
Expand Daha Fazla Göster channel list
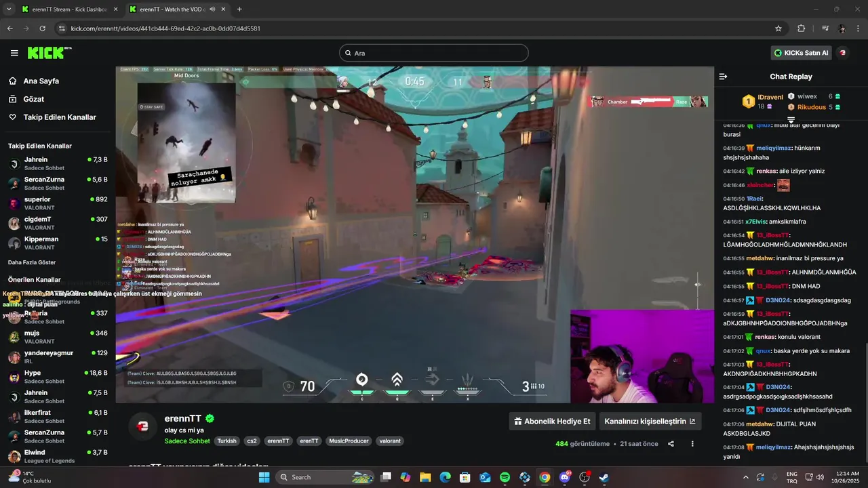point(32,262)
